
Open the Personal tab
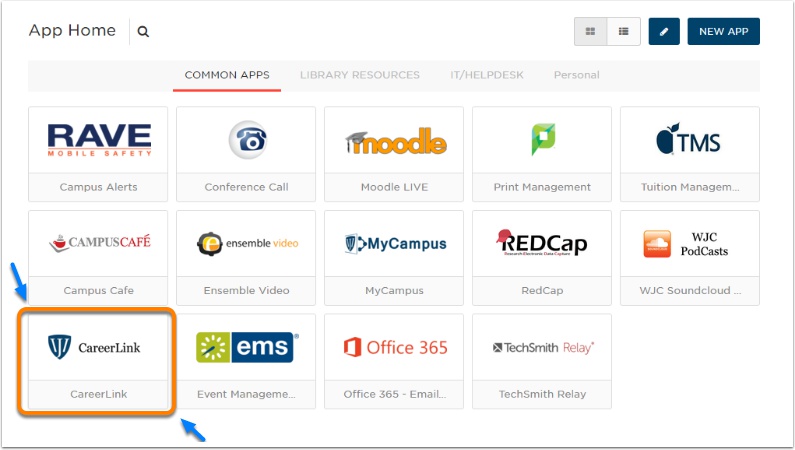(576, 75)
